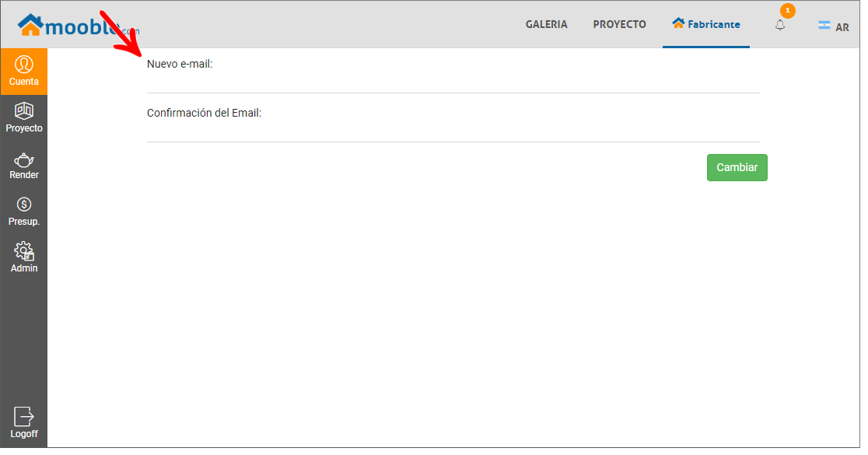Screen dimensions: 868x455
Task: Click the green Cambiar button
Action: click(x=737, y=167)
